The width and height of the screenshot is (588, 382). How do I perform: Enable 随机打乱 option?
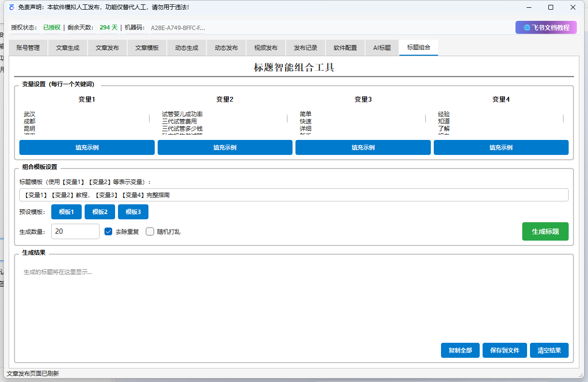[x=150, y=231]
